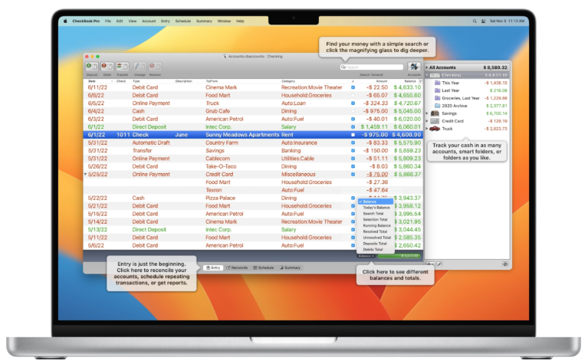Toggle cleared checkbox for Grub Cafe entry
The height and width of the screenshot is (364, 588).
353,111
